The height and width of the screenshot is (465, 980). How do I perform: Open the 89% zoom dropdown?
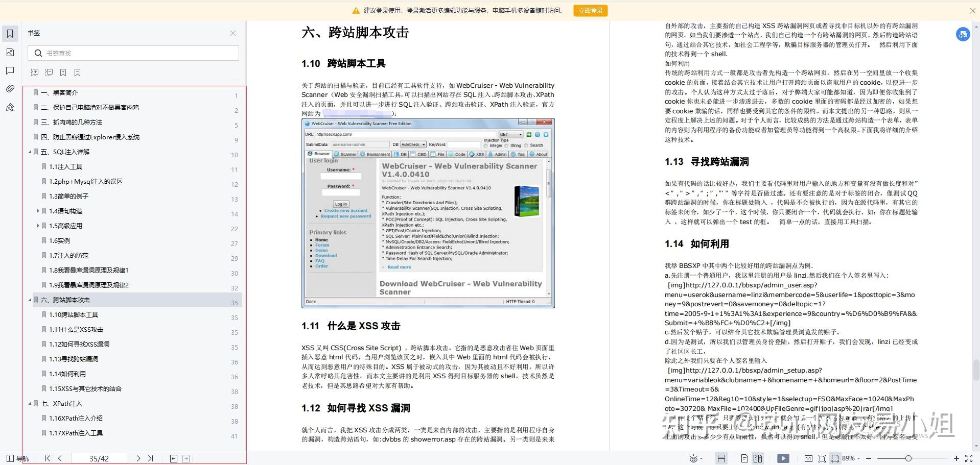tap(851, 458)
